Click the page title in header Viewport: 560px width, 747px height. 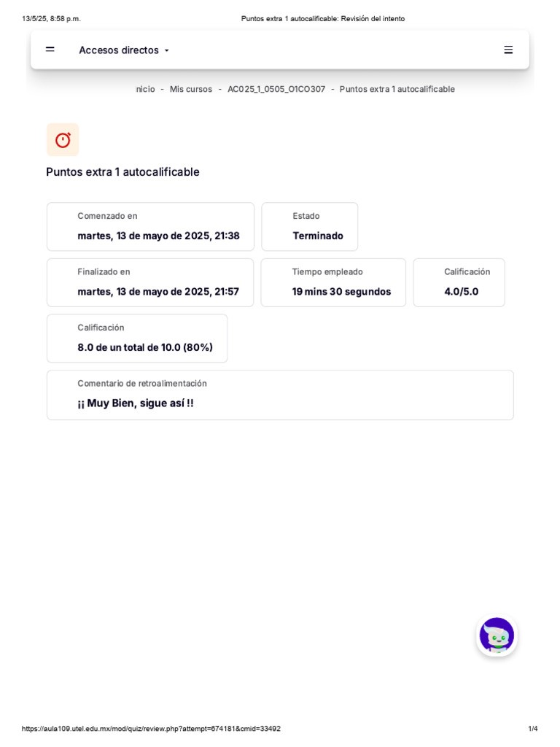coord(322,19)
